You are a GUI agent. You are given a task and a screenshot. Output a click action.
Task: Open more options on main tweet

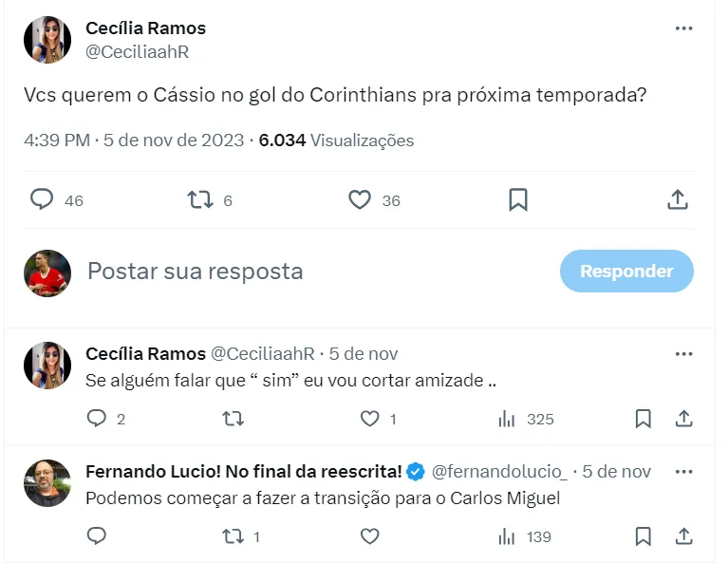click(x=683, y=28)
